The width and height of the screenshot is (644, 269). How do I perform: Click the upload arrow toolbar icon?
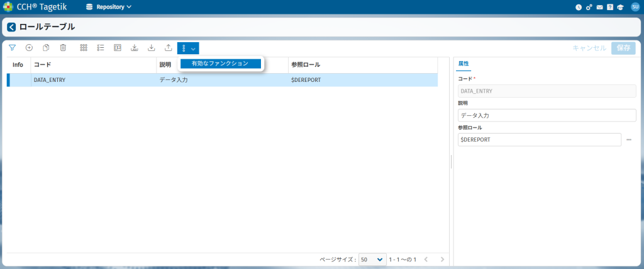(168, 48)
